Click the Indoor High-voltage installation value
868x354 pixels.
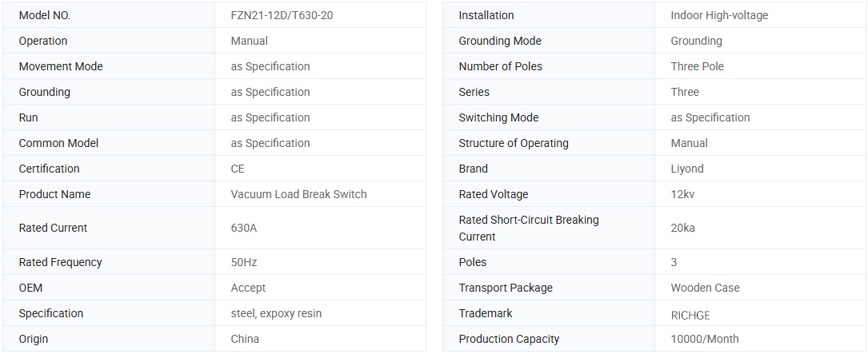[719, 15]
